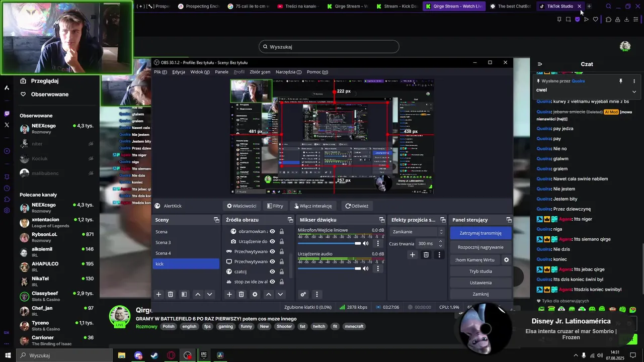This screenshot has height=362, width=644.
Task: Adjust Czas trwania 300 ms stepper
Action: click(441, 243)
